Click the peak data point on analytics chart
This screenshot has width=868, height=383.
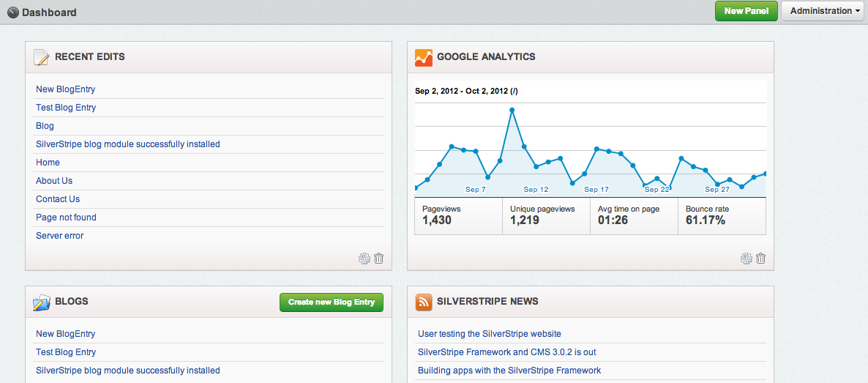point(512,111)
